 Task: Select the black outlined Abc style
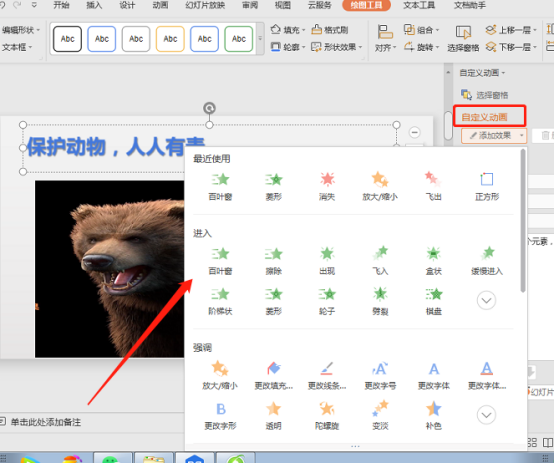pyautogui.click(x=67, y=39)
